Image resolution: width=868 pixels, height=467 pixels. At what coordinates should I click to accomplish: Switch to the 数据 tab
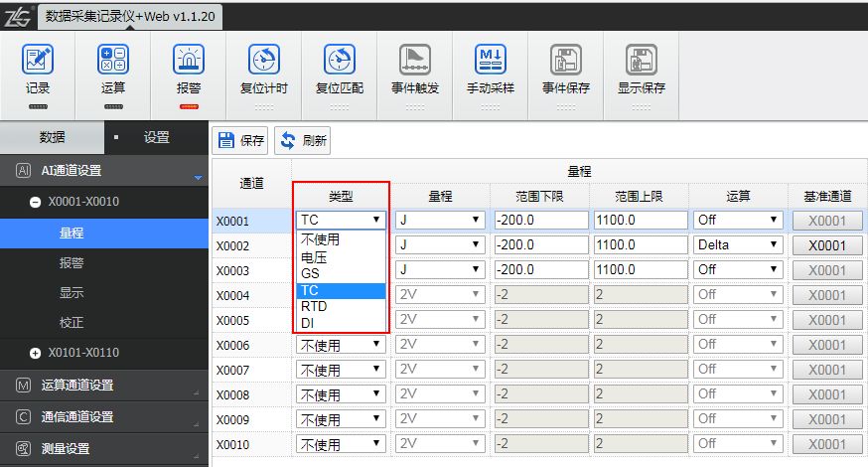pyautogui.click(x=52, y=138)
